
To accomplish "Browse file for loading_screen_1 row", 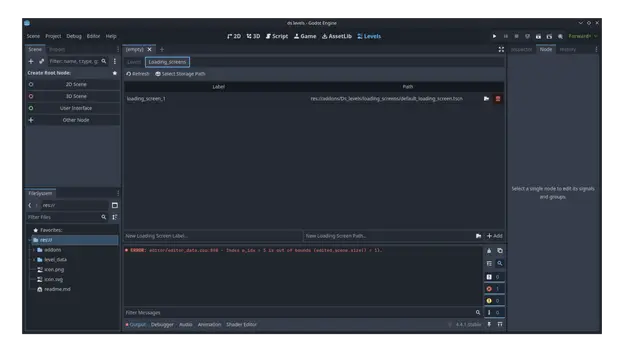I will pyautogui.click(x=486, y=99).
